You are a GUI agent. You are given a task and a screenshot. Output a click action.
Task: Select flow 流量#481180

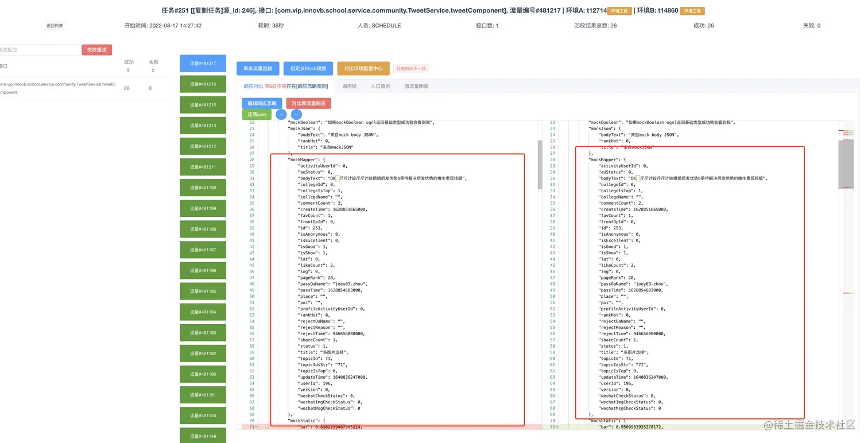(x=203, y=374)
